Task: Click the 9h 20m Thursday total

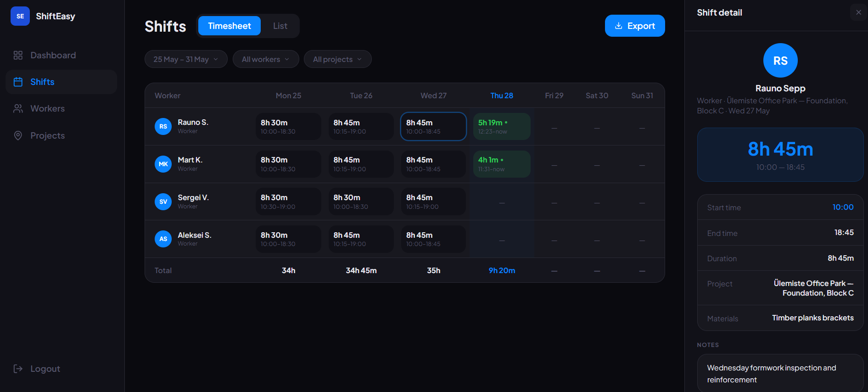Action: (502, 270)
